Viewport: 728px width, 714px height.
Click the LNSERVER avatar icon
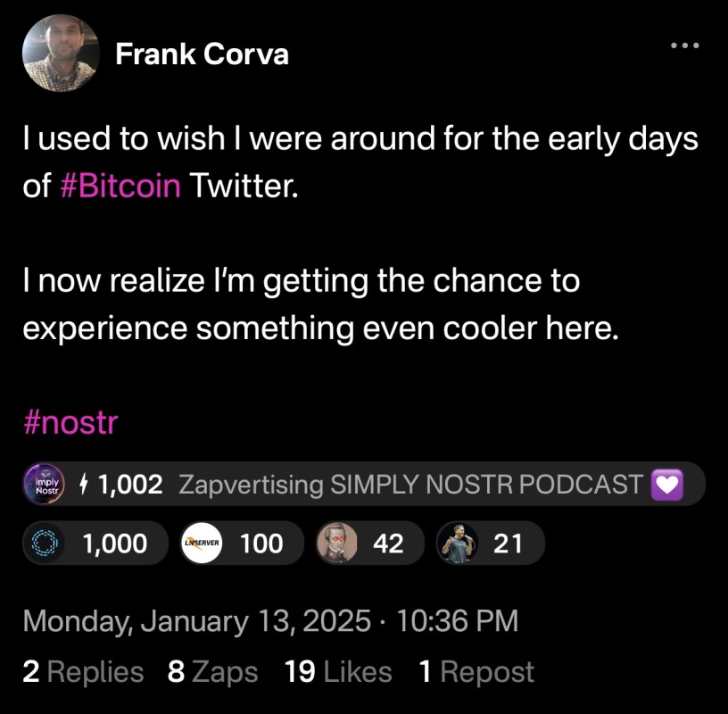pos(202,543)
